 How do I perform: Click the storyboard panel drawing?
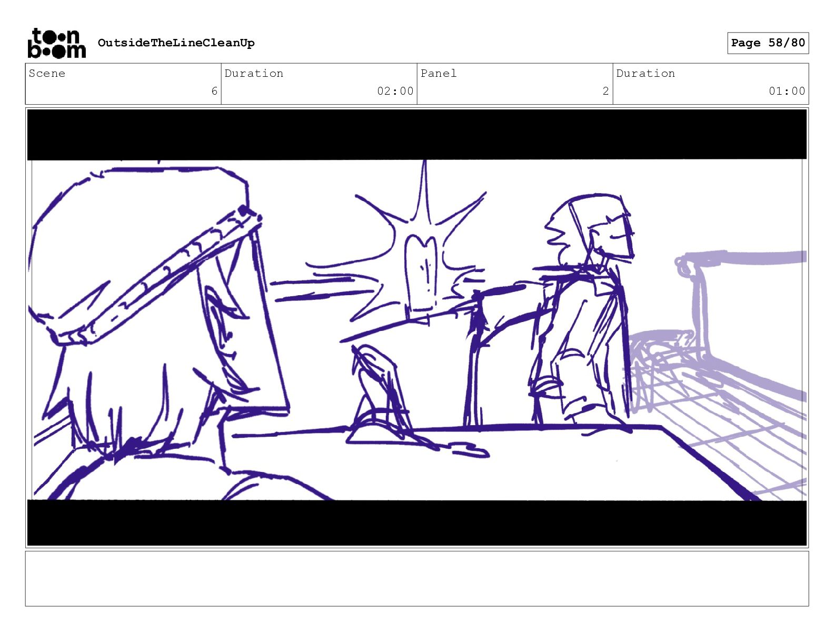tap(417, 328)
